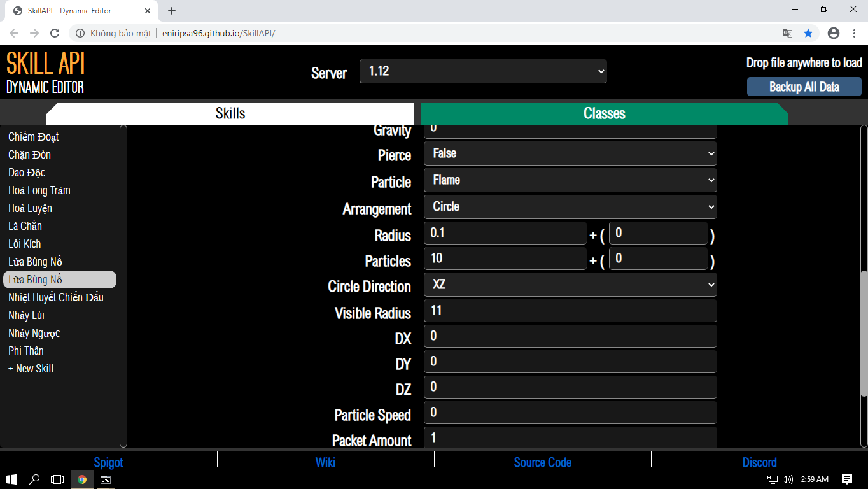
Task: Open Windows taskbar search
Action: [x=34, y=479]
